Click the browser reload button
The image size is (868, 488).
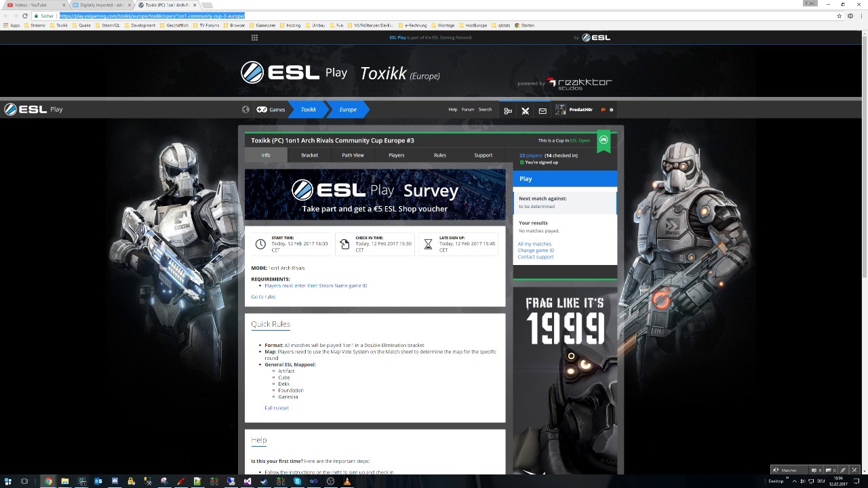pyautogui.click(x=25, y=16)
